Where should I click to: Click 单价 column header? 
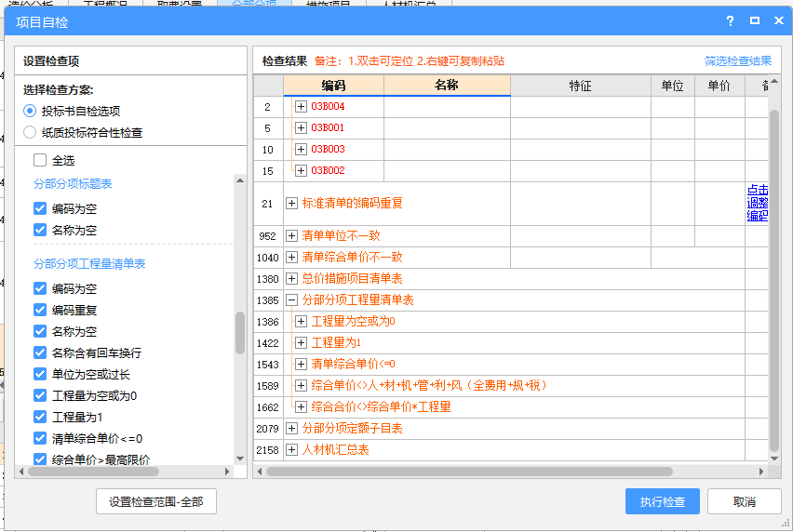[x=719, y=86]
